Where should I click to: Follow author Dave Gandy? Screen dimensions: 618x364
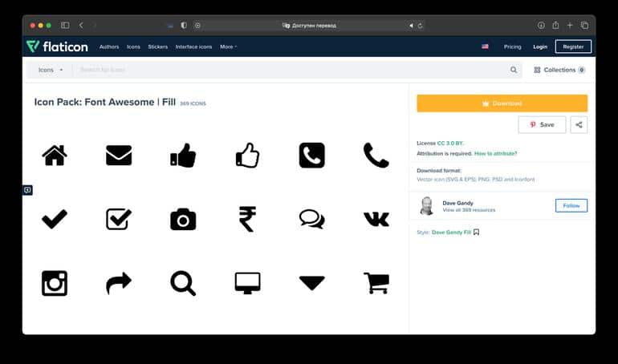[x=571, y=205]
